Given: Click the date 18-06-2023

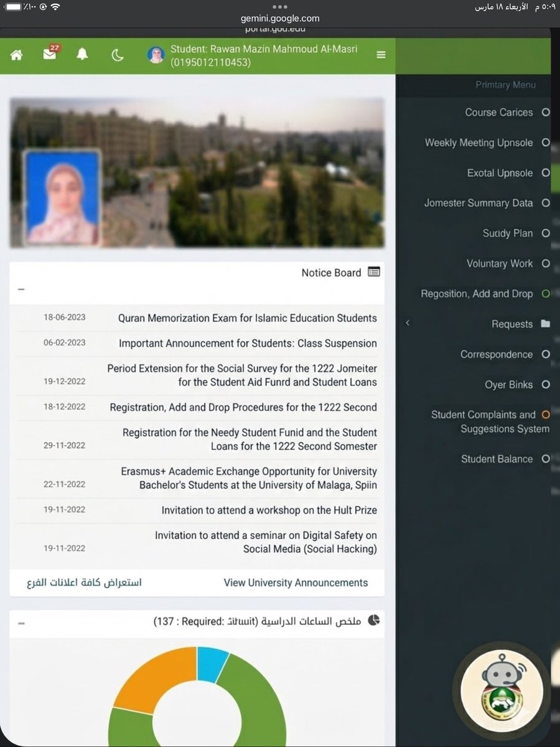Looking at the screenshot, I should (65, 317).
